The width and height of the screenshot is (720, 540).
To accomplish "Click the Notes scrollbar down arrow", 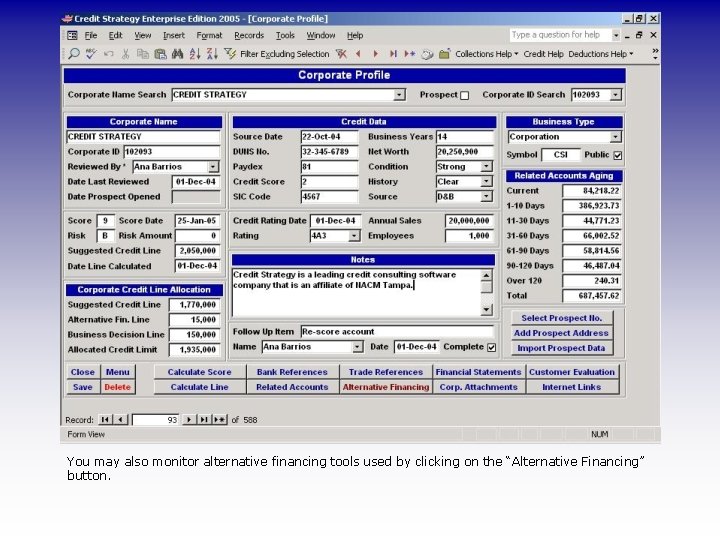I will coord(486,310).
